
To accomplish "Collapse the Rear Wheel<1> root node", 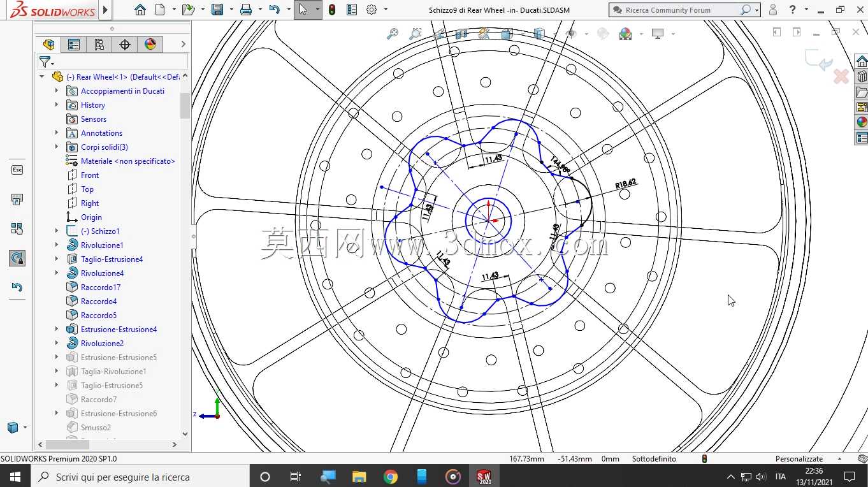I will pyautogui.click(x=42, y=76).
